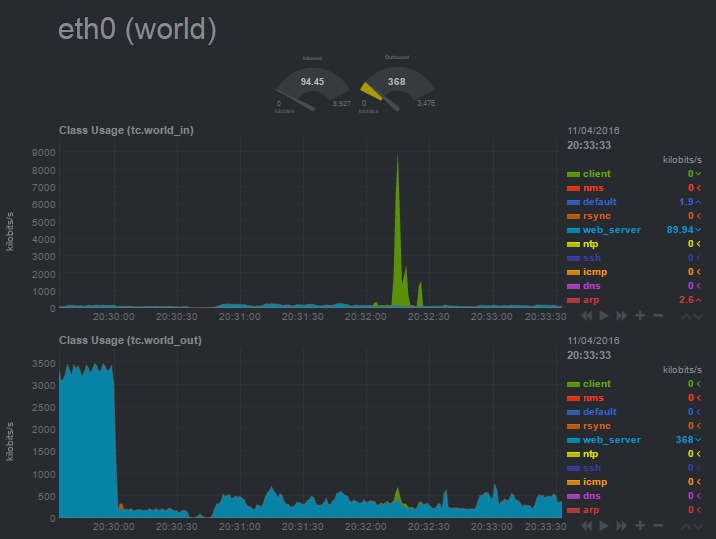Pan the world_out chart left with rewind icon
This screenshot has height=539, width=716.
point(588,525)
